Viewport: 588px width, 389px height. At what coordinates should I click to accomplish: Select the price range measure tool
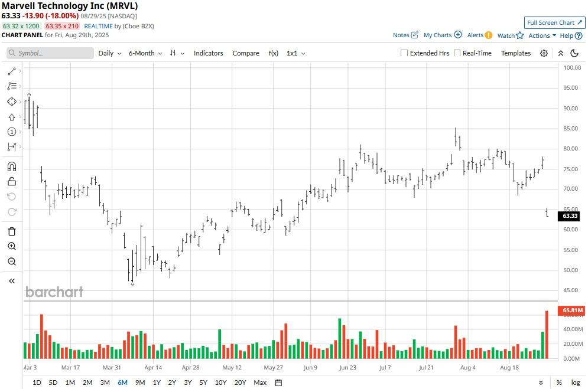pos(12,147)
